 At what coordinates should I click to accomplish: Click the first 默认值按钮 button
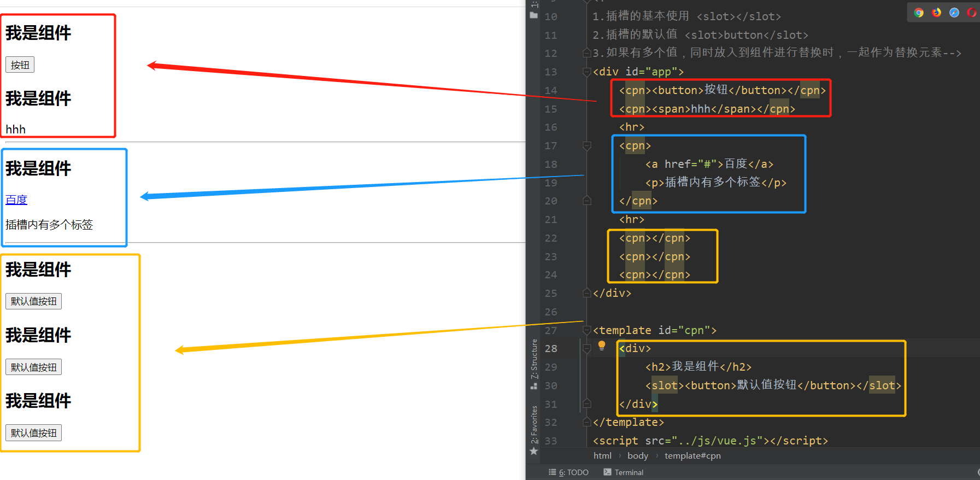click(x=33, y=301)
